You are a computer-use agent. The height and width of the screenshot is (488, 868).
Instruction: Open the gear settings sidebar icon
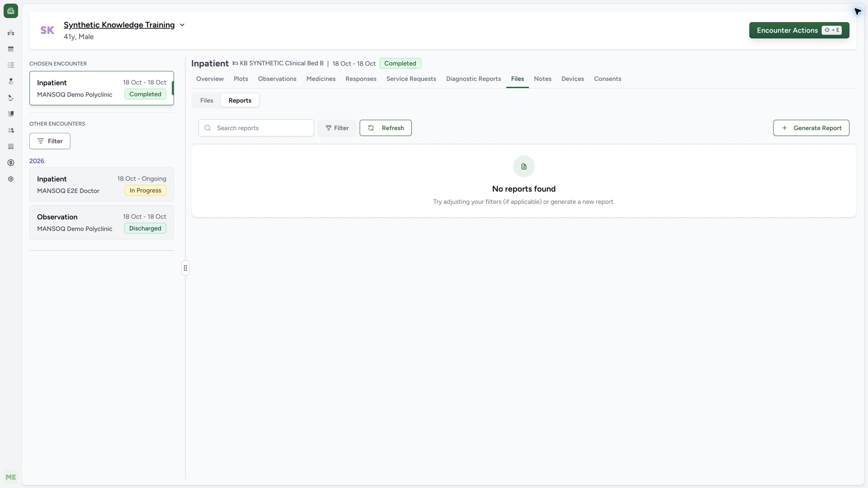coord(11,179)
